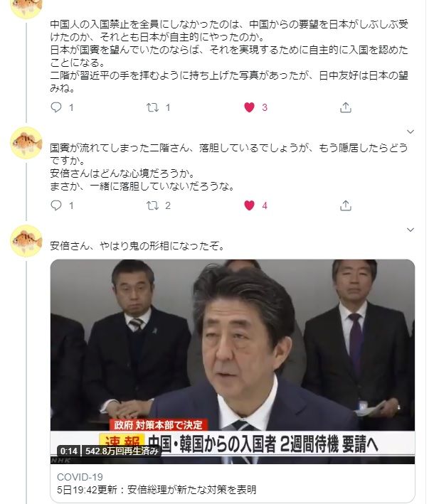Click the text 安倍さん、やはり鬼の形相になったぞ
This screenshot has height=504, width=429.
[137, 246]
